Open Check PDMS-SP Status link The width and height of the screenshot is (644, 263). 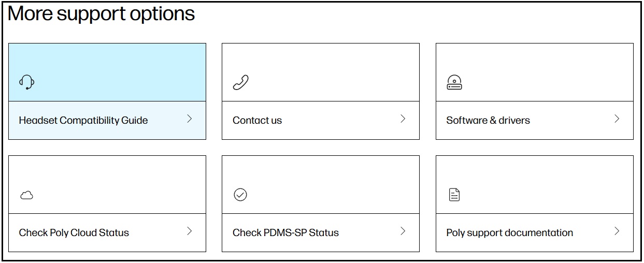pos(285,233)
